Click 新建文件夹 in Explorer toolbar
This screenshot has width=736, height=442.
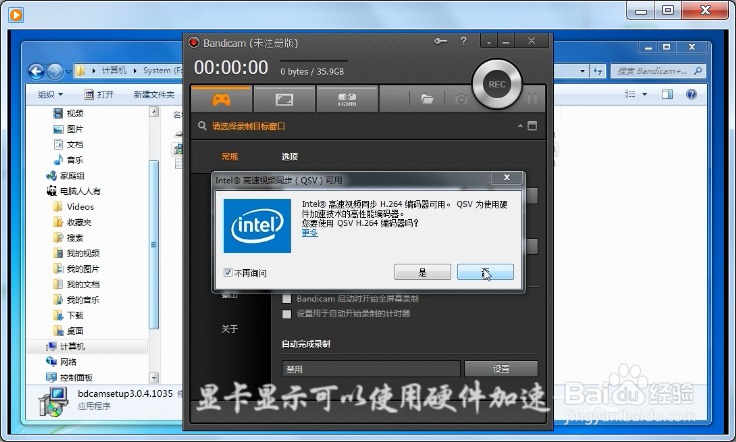(x=154, y=94)
